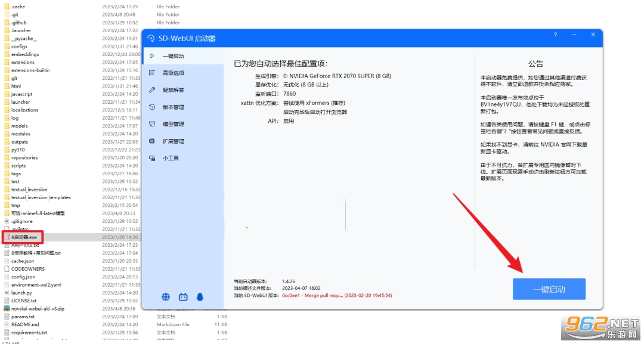Select cache.json file in explorer
Image resolution: width=644 pixels, height=344 pixels.
(x=23, y=261)
